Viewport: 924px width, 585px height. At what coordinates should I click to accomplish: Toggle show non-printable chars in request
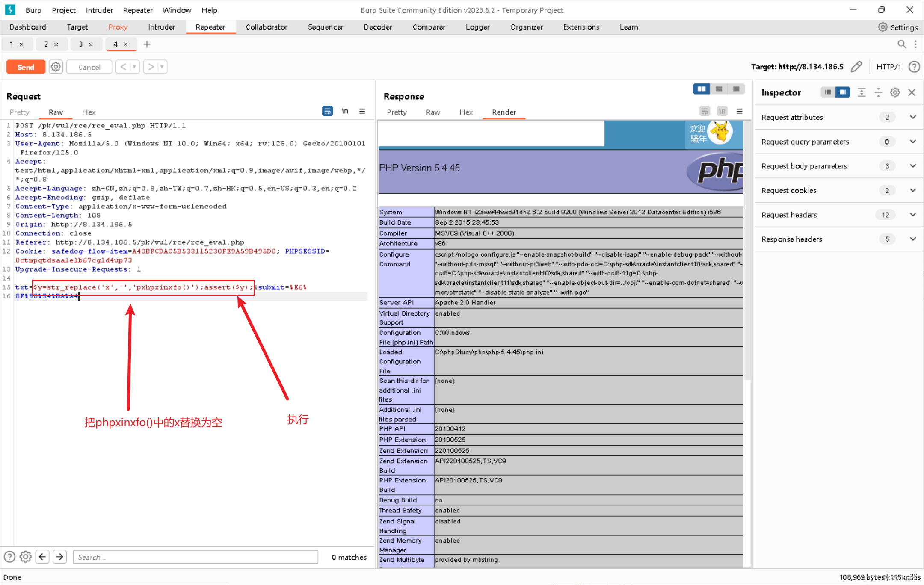coord(345,111)
